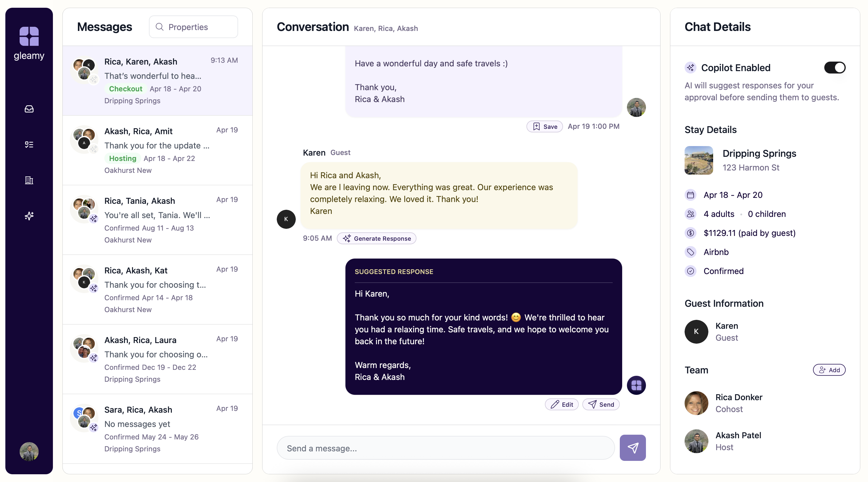Click Akash Patel's team avatar
The height and width of the screenshot is (482, 868).
[696, 441]
